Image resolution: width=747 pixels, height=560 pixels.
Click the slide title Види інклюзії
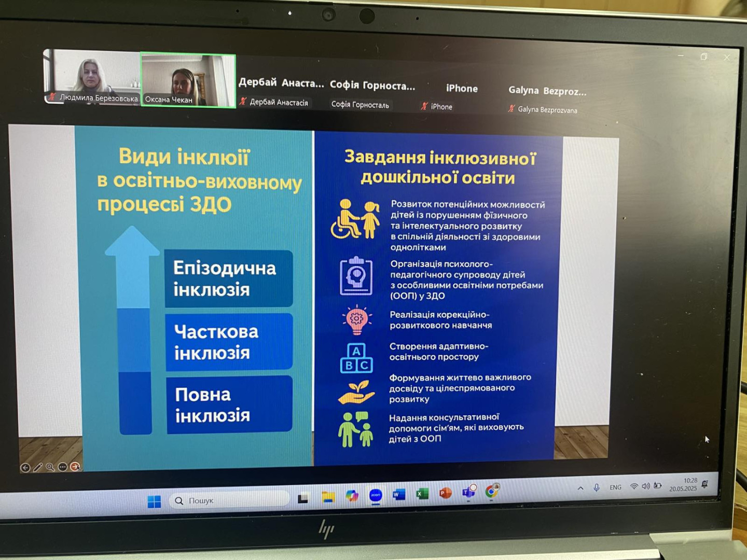click(x=185, y=156)
